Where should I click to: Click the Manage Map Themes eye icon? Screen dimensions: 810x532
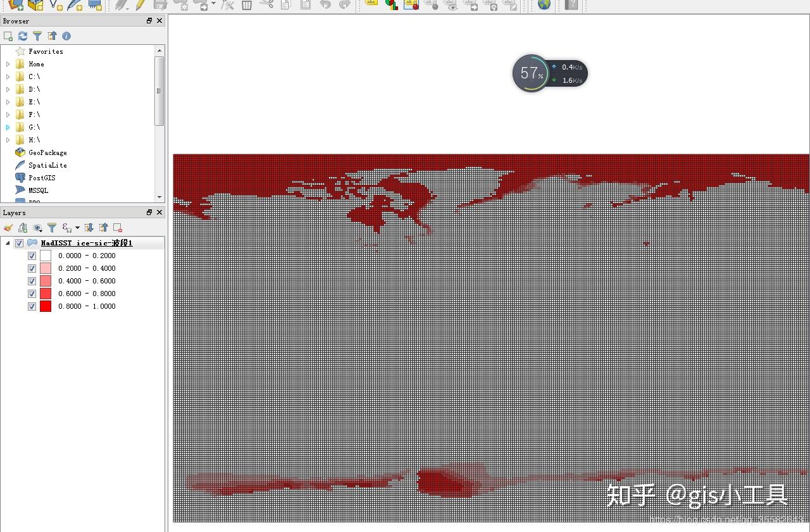click(x=37, y=228)
